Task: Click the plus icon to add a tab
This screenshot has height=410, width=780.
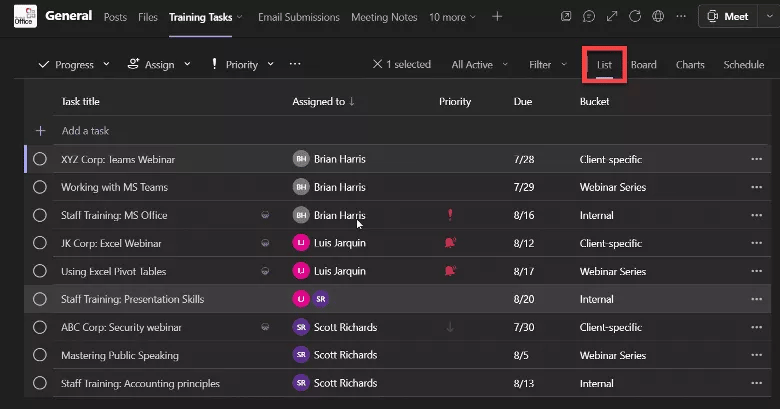Action: pos(497,16)
